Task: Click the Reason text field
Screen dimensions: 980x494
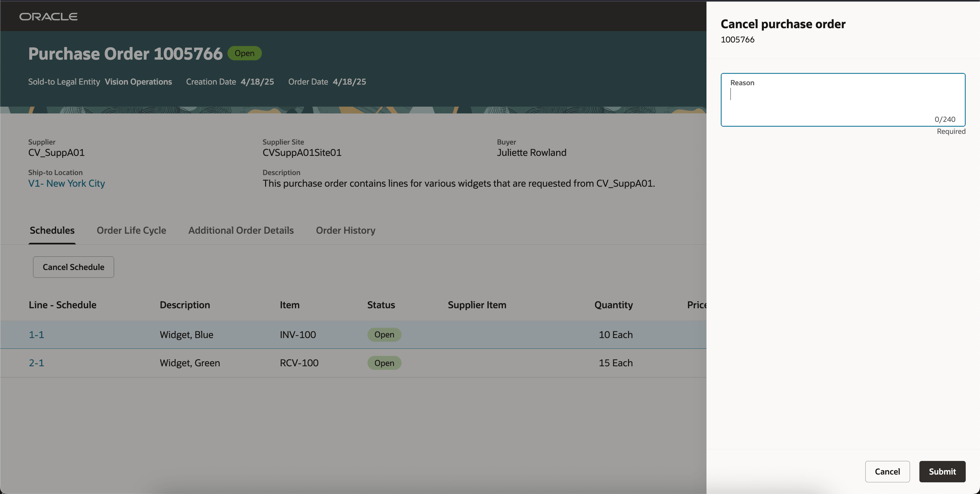Action: pos(843,100)
